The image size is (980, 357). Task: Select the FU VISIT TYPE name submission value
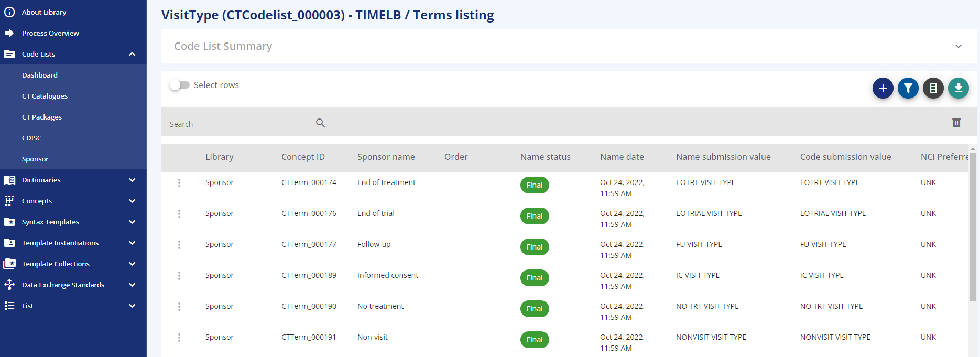(x=699, y=244)
